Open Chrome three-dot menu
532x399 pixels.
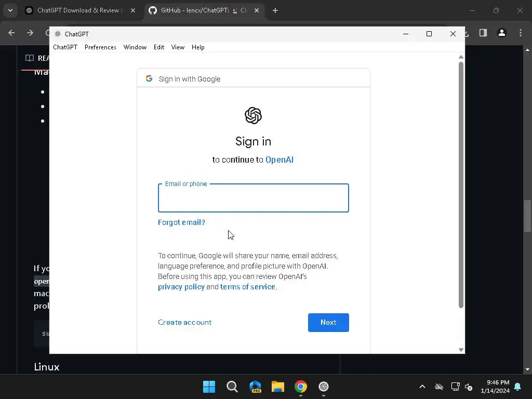(x=521, y=33)
